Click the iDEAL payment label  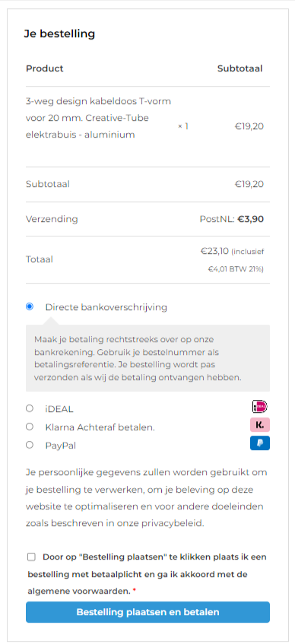[x=59, y=409]
